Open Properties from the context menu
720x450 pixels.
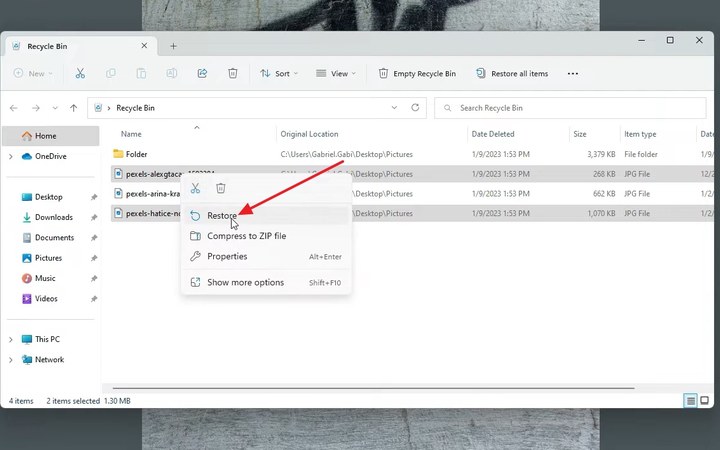point(266,256)
